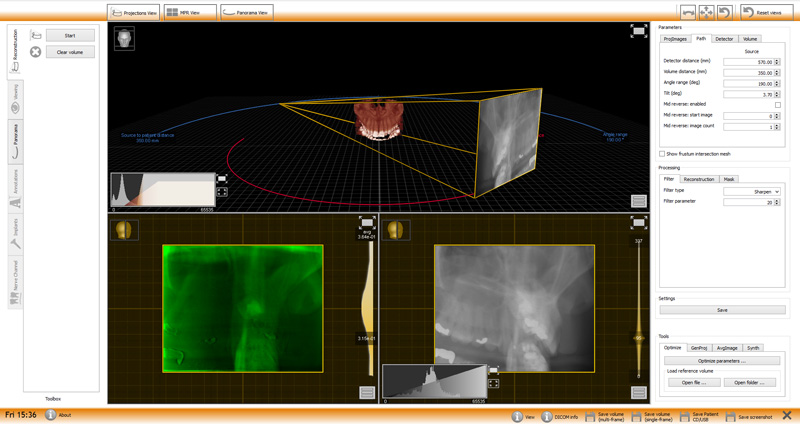Toggle Show frustum intersection mesh checkbox

(662, 154)
